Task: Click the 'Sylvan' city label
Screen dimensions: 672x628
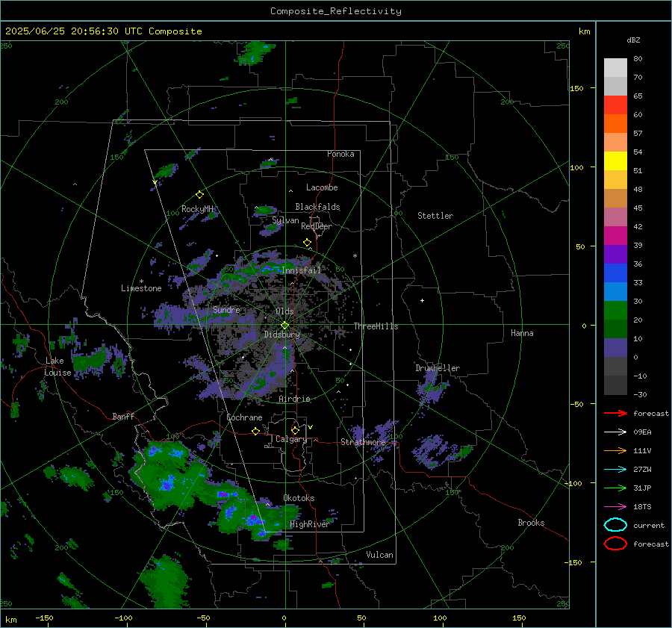Action: 285,220
